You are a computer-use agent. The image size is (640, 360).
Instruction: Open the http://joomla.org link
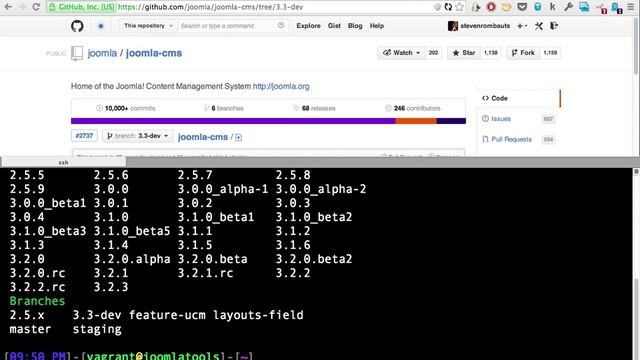click(x=281, y=86)
